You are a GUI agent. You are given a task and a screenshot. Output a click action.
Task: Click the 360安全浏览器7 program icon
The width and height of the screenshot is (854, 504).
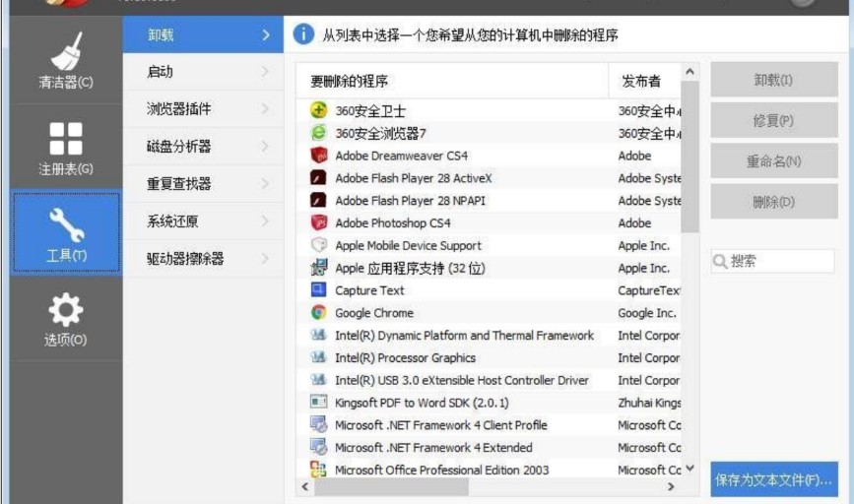[x=318, y=132]
